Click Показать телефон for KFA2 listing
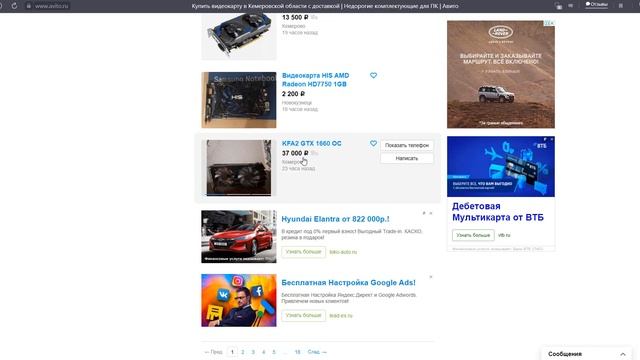This screenshot has width=640, height=360. 407,145
